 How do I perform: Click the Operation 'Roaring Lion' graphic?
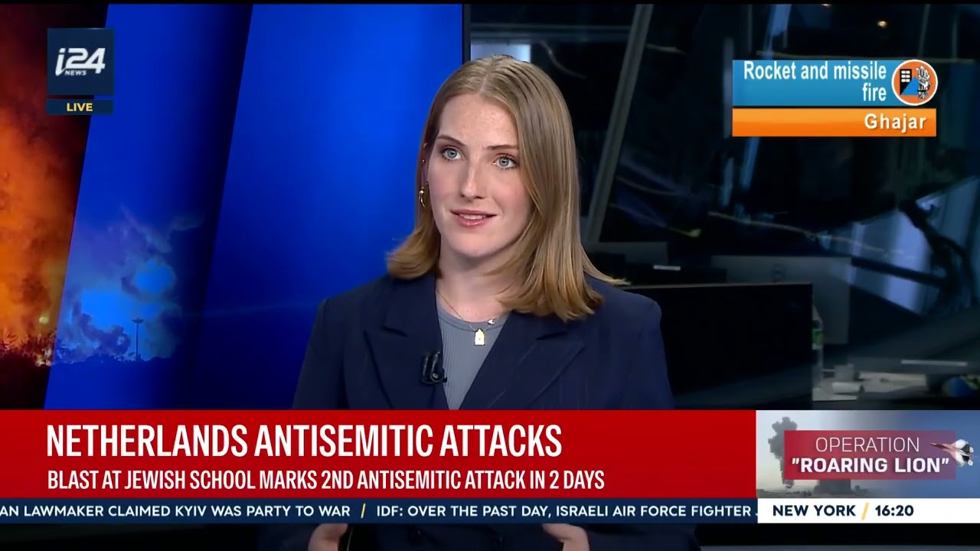pyautogui.click(x=867, y=455)
